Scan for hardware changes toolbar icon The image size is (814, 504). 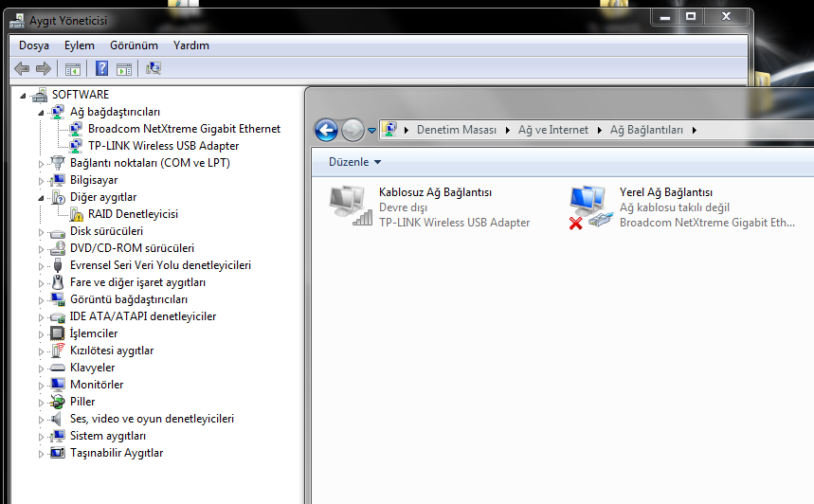click(x=154, y=68)
